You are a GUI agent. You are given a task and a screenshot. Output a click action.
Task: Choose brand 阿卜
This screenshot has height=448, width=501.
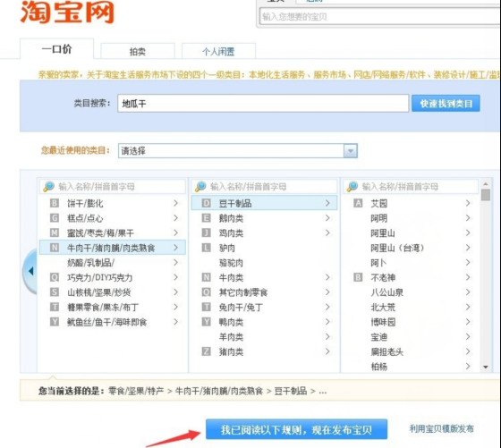[411, 263]
